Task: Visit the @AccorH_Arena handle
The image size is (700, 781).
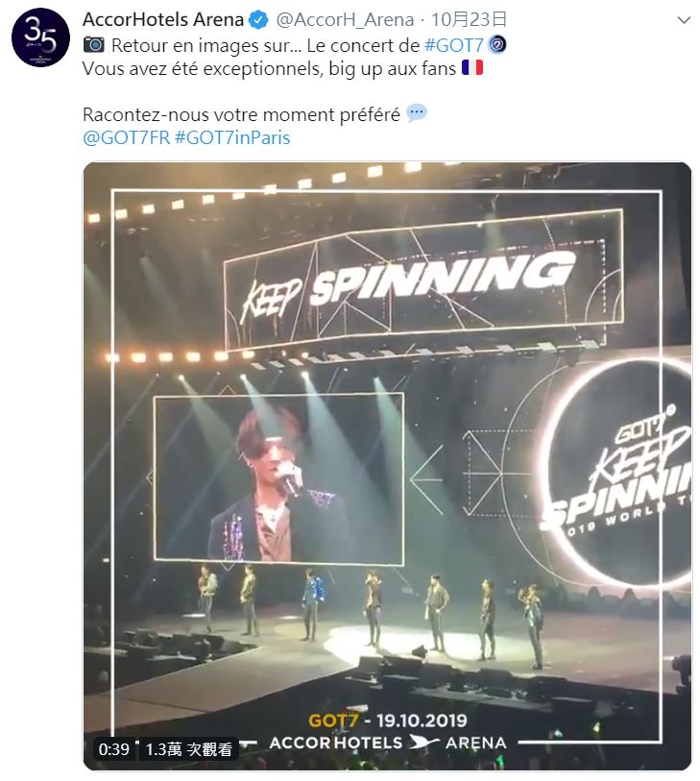Action: (x=347, y=19)
